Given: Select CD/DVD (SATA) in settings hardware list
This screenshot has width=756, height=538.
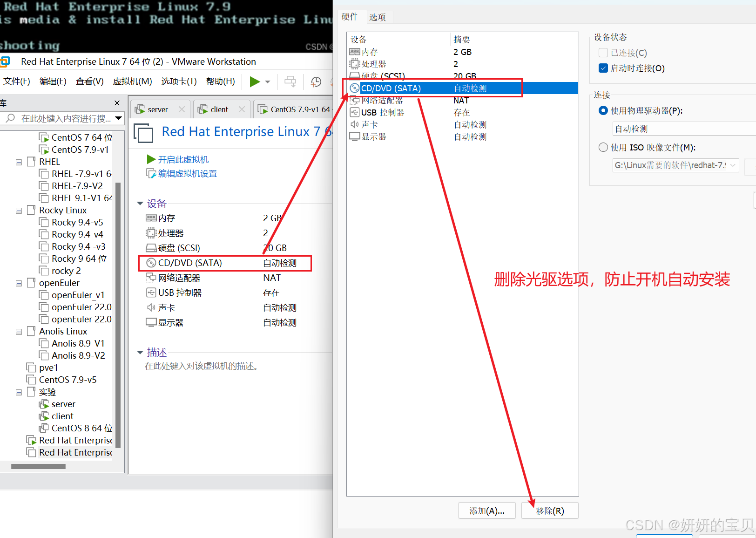Looking at the screenshot, I should pos(462,88).
